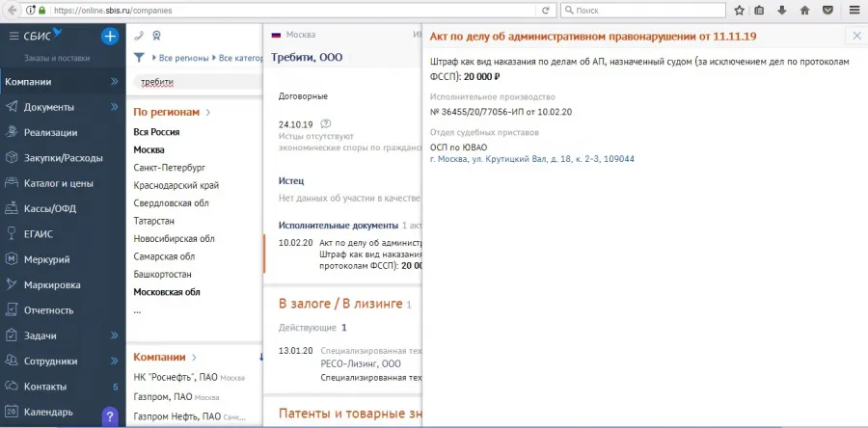Click the comment icon next to 24.10.19

(326, 123)
